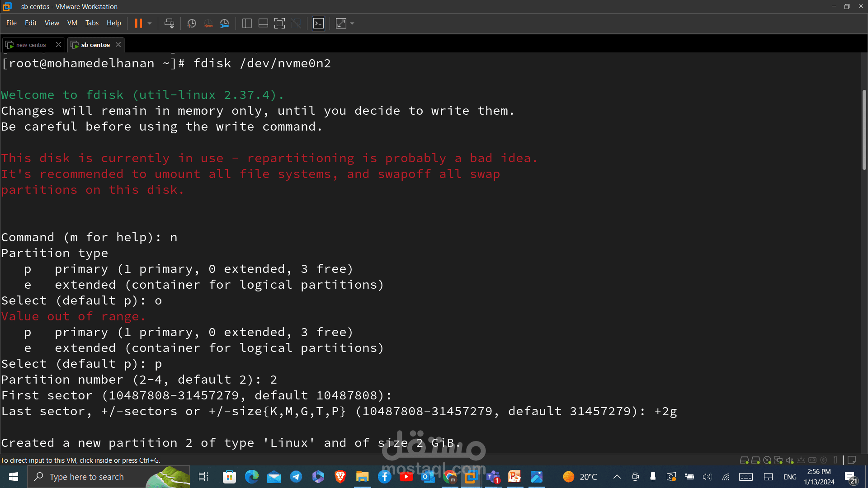The height and width of the screenshot is (488, 868).
Task: Open the VM menu
Action: pyautogui.click(x=72, y=23)
